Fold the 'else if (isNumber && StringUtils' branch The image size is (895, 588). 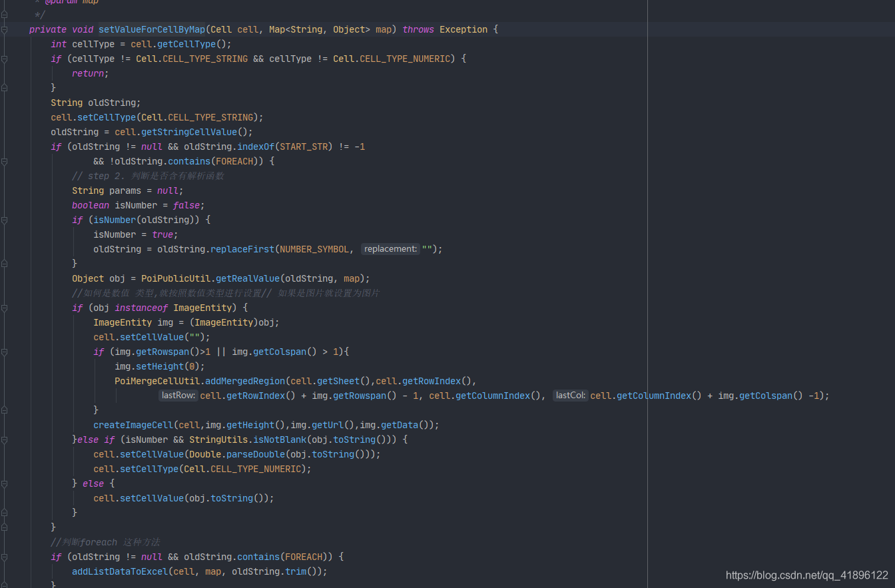(x=4, y=440)
